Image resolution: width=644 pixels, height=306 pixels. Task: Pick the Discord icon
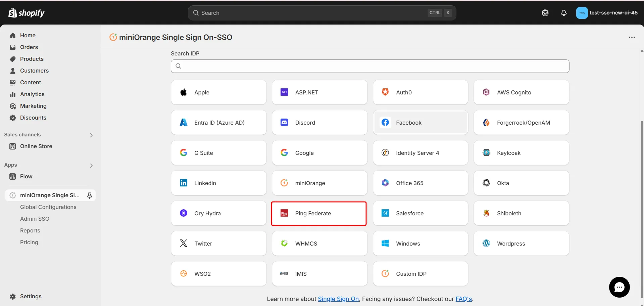coord(284,122)
